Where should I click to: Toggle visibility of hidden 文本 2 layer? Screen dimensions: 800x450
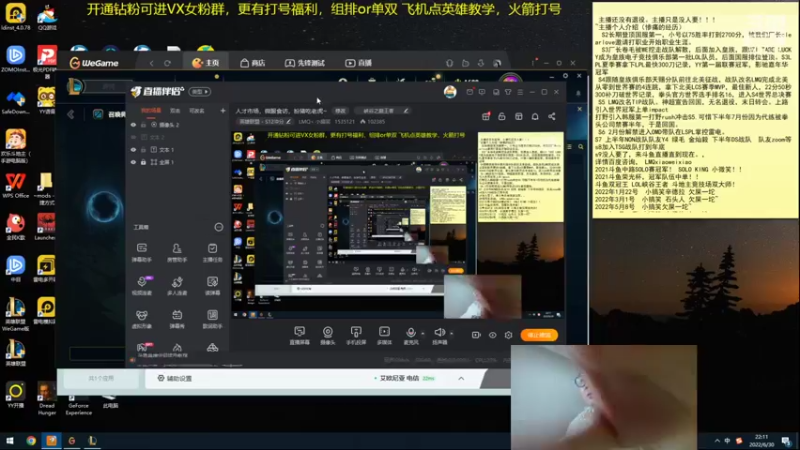coord(134,137)
